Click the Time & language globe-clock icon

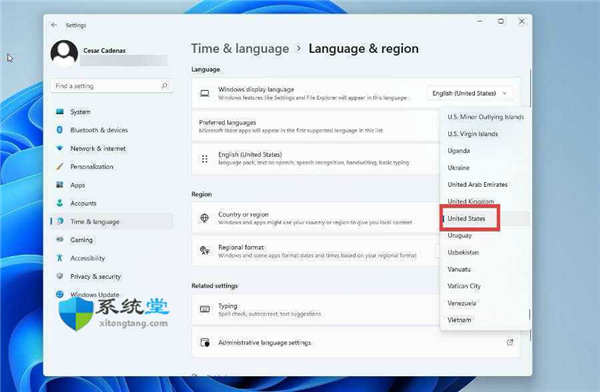coord(60,221)
